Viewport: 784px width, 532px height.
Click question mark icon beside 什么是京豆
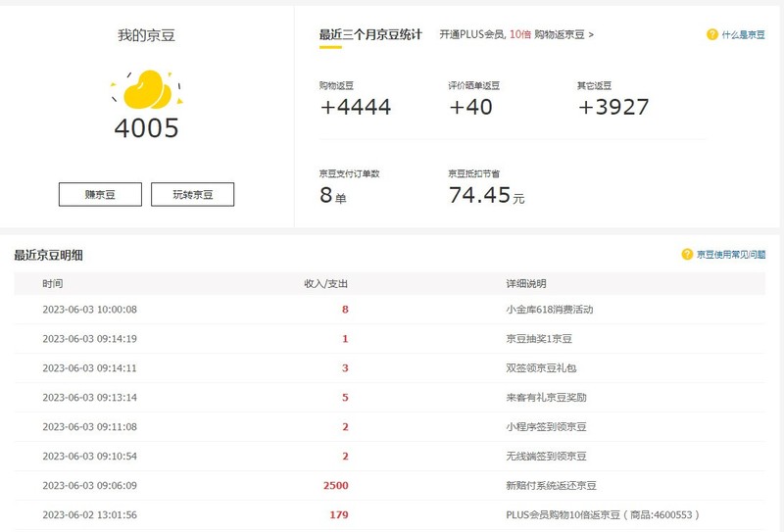(712, 34)
